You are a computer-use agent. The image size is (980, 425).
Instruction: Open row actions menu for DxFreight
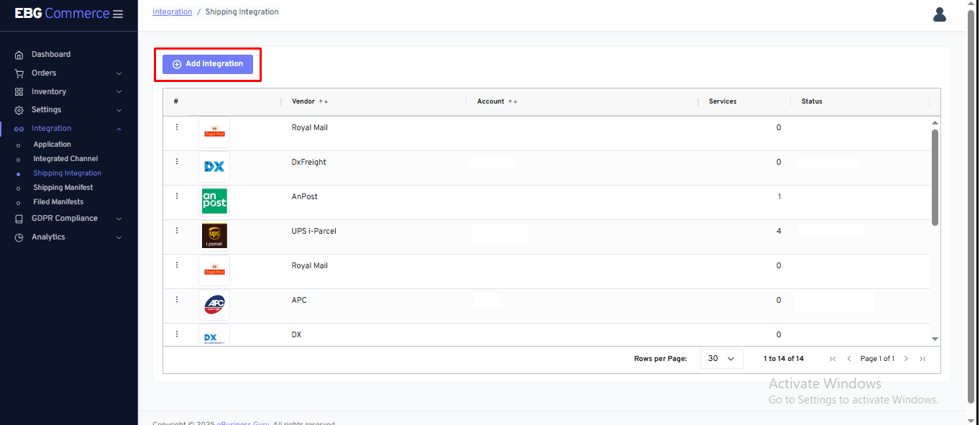point(177,162)
